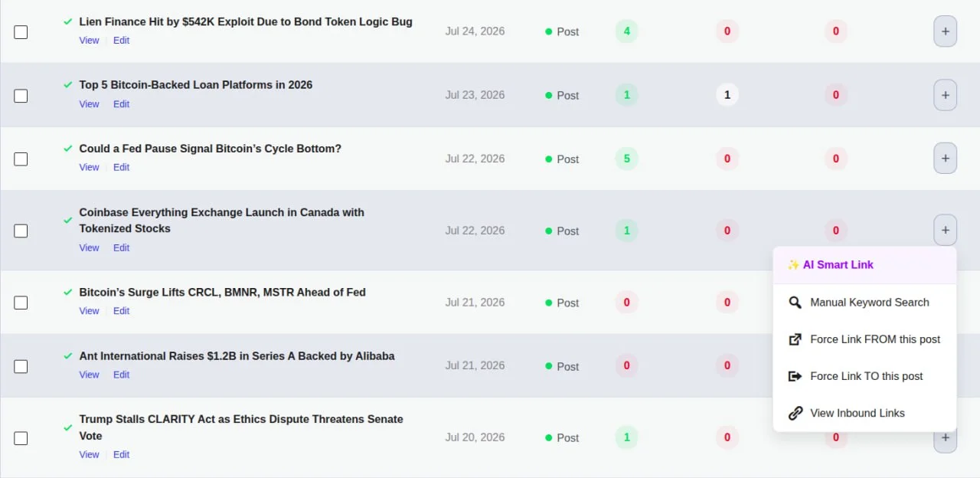This screenshot has height=478, width=980.
Task: Select checkbox for Lien Finance post
Action: (x=21, y=32)
